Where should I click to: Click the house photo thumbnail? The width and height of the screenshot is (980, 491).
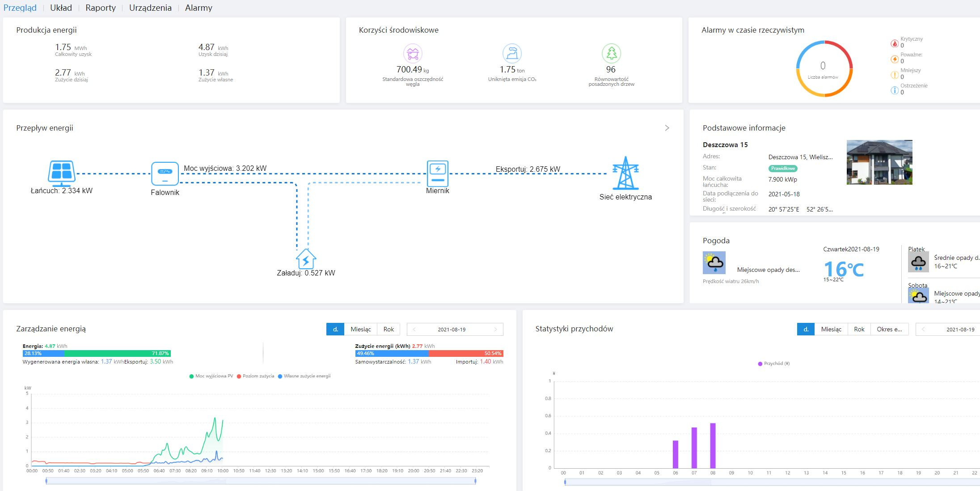click(x=879, y=162)
